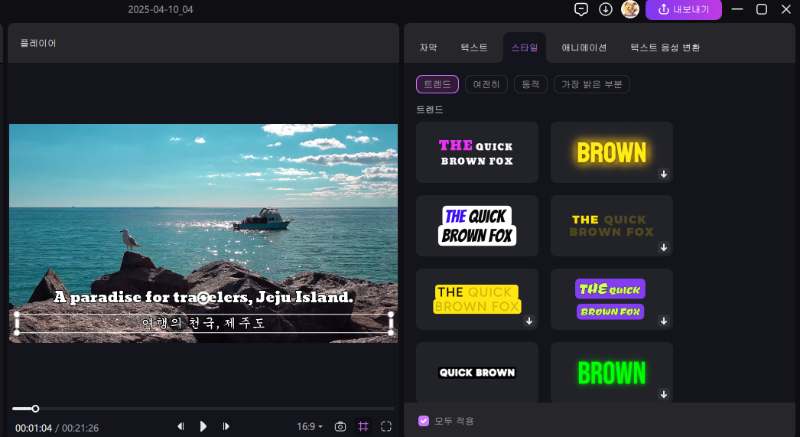The image size is (800, 437).
Task: Click the playback progress slider handle
Action: (36, 408)
